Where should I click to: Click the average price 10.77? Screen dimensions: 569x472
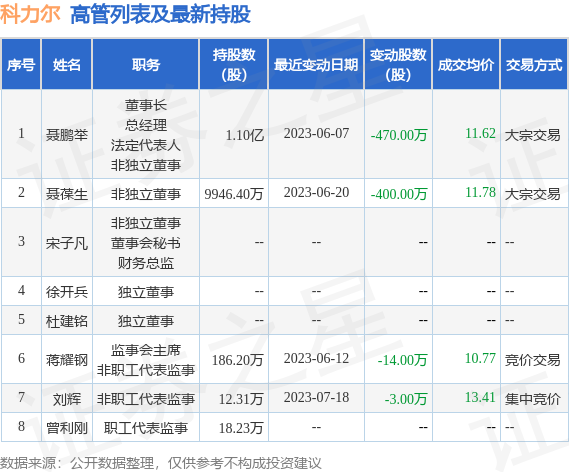pos(480,358)
